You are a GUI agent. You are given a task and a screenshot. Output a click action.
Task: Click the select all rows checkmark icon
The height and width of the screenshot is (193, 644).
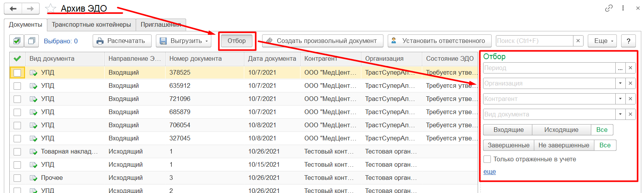(x=17, y=41)
